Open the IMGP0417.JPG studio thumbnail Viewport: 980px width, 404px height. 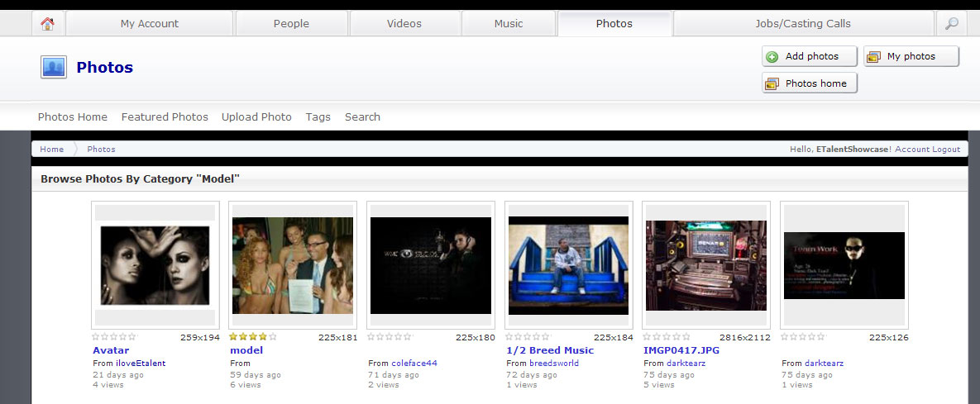[x=706, y=265]
